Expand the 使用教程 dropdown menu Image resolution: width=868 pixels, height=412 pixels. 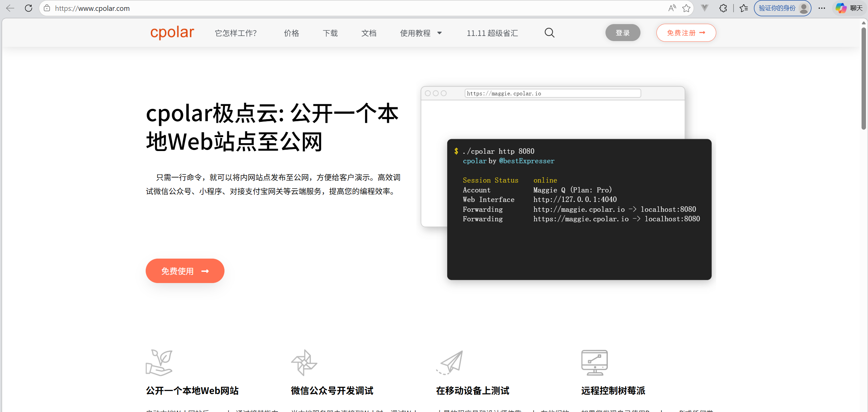click(421, 33)
